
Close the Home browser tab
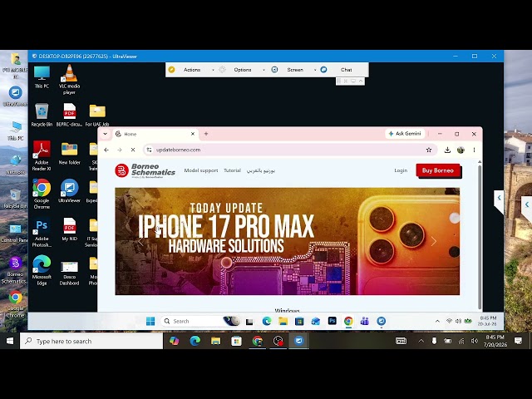[193, 134]
